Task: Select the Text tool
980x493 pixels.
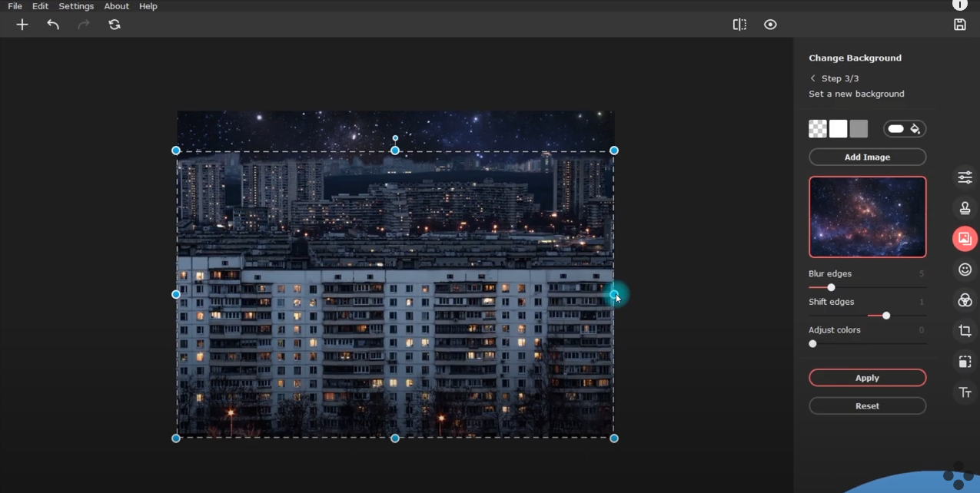Action: [965, 392]
